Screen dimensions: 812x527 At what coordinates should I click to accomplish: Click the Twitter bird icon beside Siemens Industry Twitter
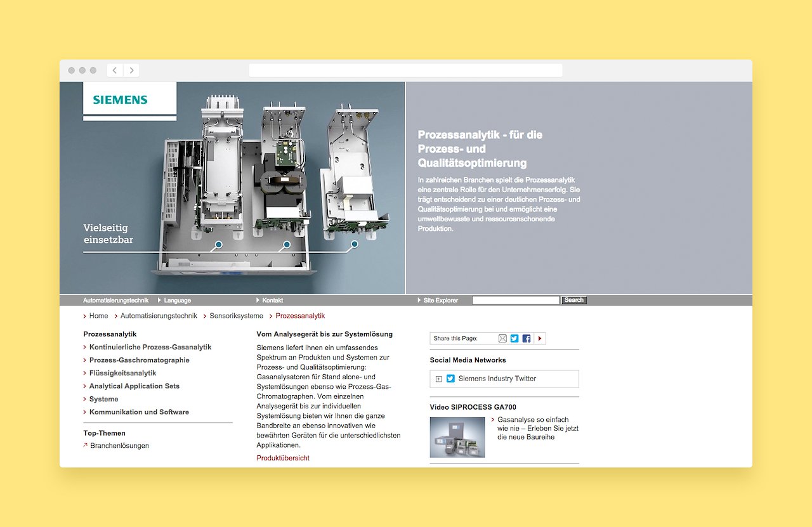point(450,379)
